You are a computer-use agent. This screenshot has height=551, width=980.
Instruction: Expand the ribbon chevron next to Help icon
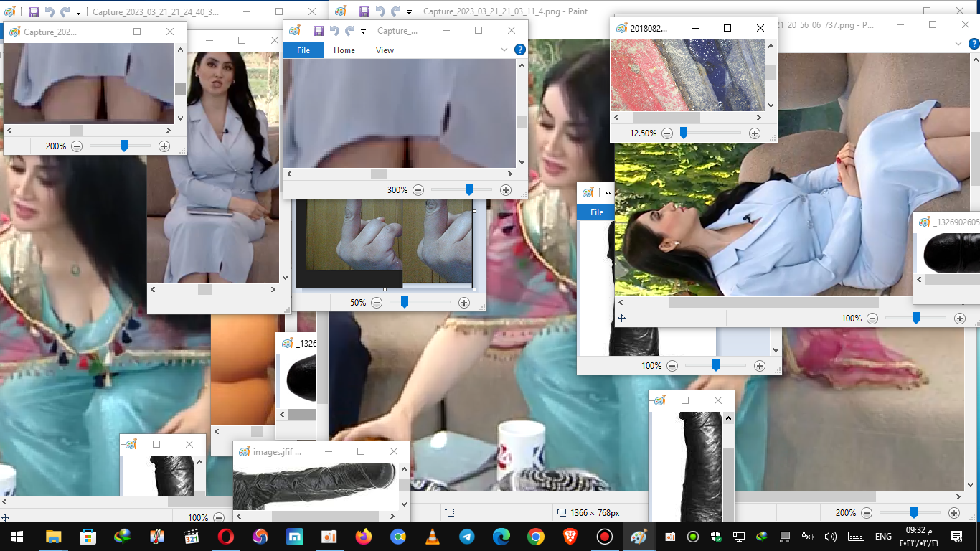(504, 50)
